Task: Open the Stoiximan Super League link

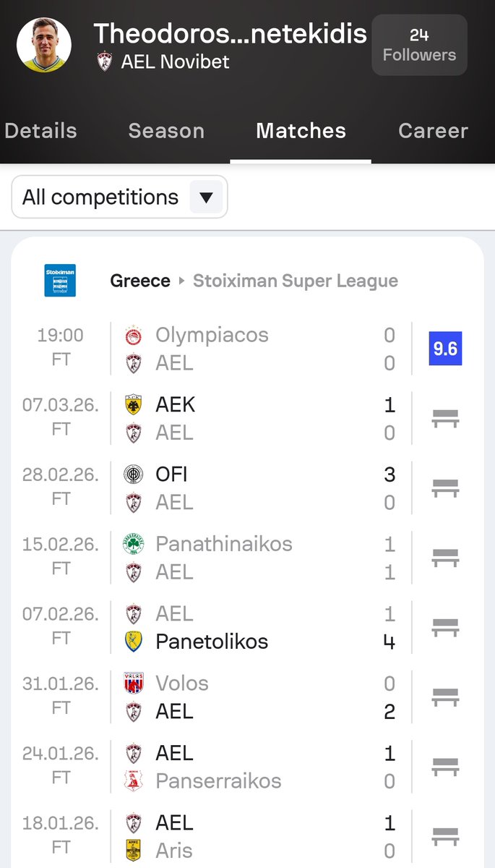Action: (x=295, y=281)
